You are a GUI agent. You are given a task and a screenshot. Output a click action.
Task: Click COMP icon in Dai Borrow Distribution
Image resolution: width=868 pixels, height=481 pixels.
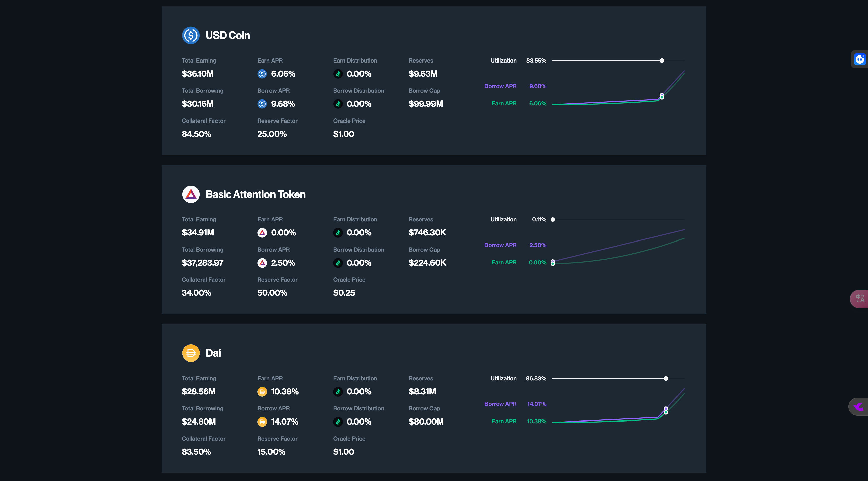338,422
